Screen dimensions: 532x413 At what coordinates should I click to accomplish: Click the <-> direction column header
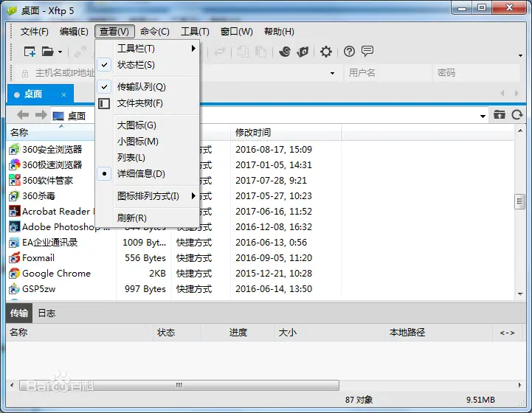507,333
